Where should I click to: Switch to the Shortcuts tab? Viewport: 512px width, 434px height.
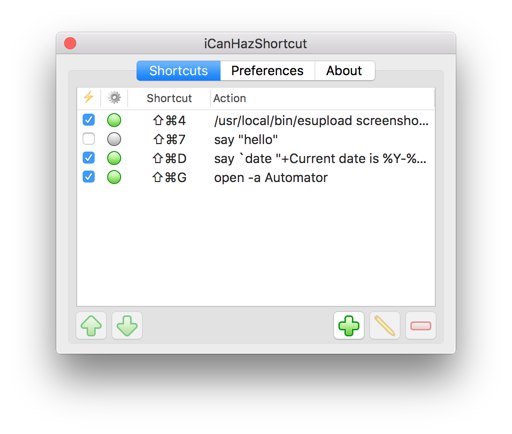click(x=179, y=71)
